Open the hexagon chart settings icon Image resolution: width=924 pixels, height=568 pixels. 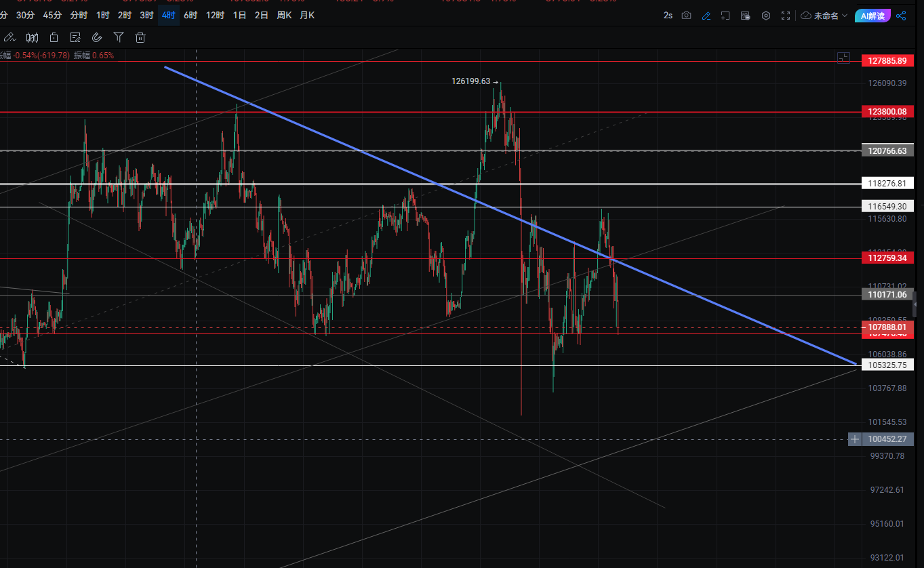(x=766, y=16)
